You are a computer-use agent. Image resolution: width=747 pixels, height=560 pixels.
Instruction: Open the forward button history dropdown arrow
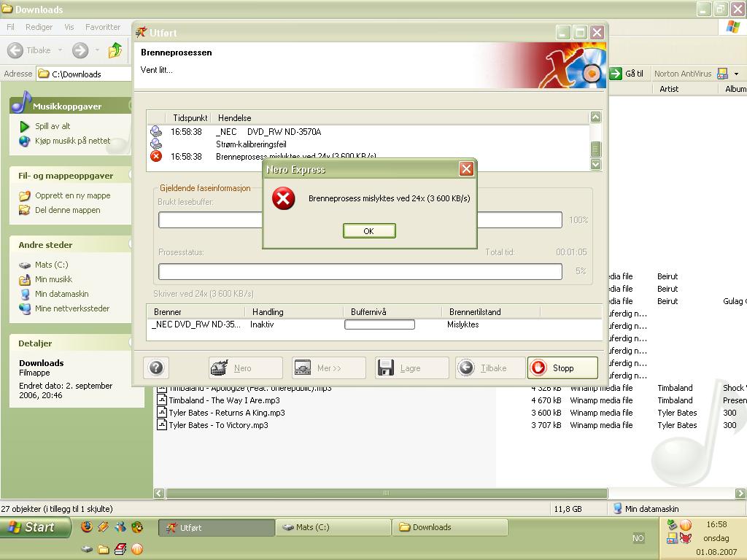click(97, 50)
